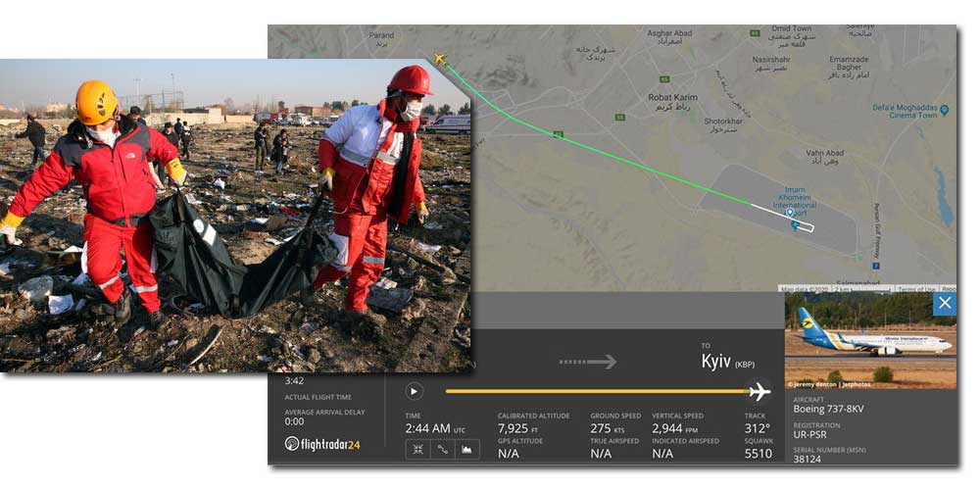This screenshot has width=980, height=490.
Task: Click the yellow aircraft icon on the map
Action: (x=440, y=60)
